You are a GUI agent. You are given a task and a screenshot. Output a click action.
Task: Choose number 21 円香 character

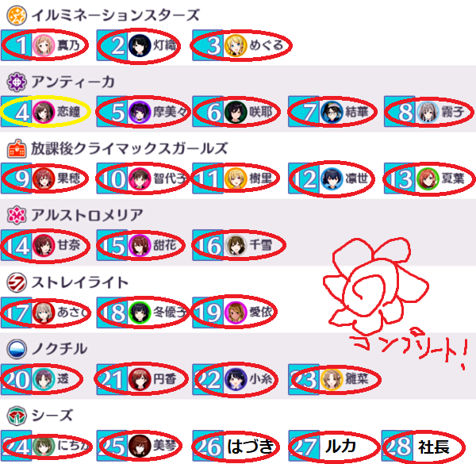141,379
